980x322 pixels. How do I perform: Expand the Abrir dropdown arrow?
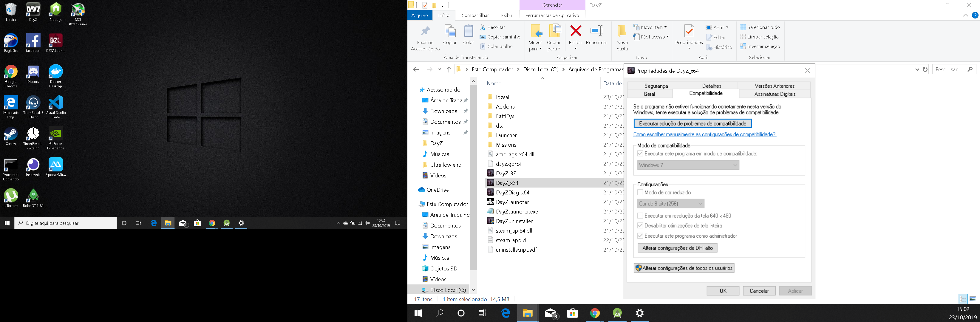click(727, 27)
